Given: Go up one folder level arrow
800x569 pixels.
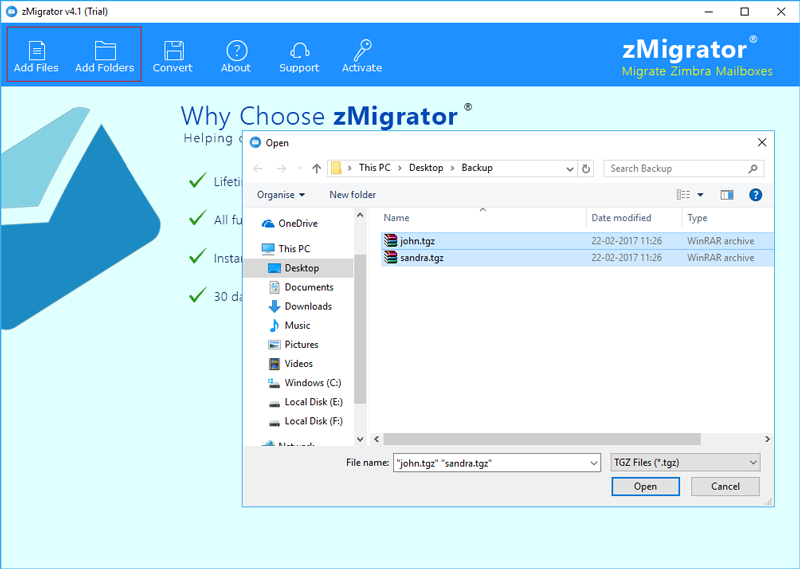Looking at the screenshot, I should pyautogui.click(x=316, y=168).
